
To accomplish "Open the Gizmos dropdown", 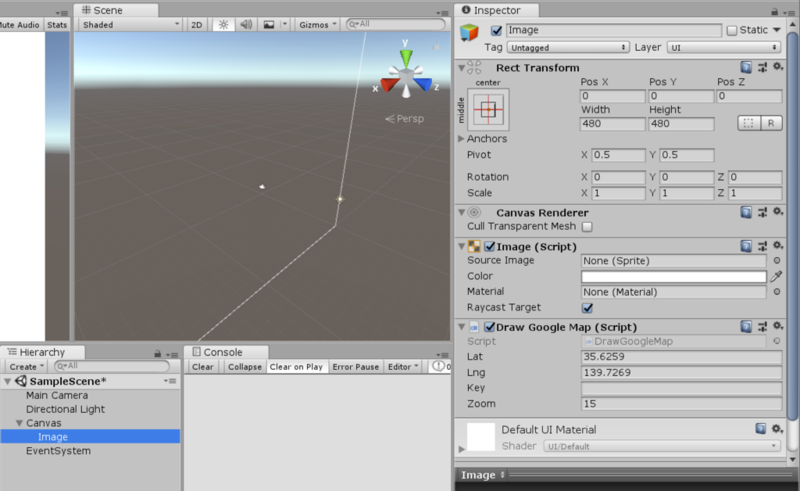I will click(x=317, y=24).
